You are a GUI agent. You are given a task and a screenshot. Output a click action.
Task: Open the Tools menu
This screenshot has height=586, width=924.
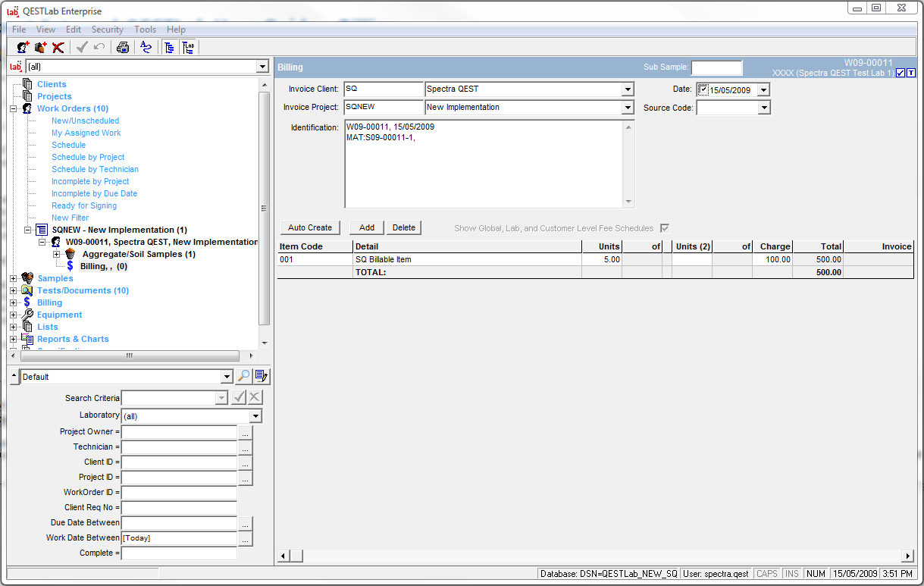145,30
